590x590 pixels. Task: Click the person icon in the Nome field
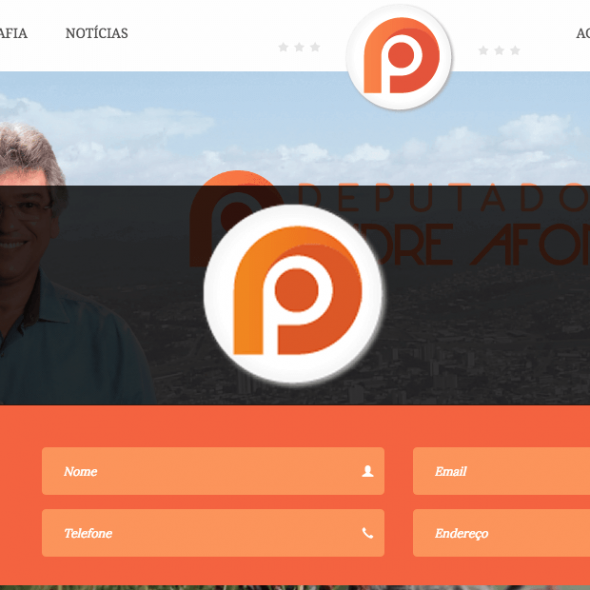click(x=368, y=471)
